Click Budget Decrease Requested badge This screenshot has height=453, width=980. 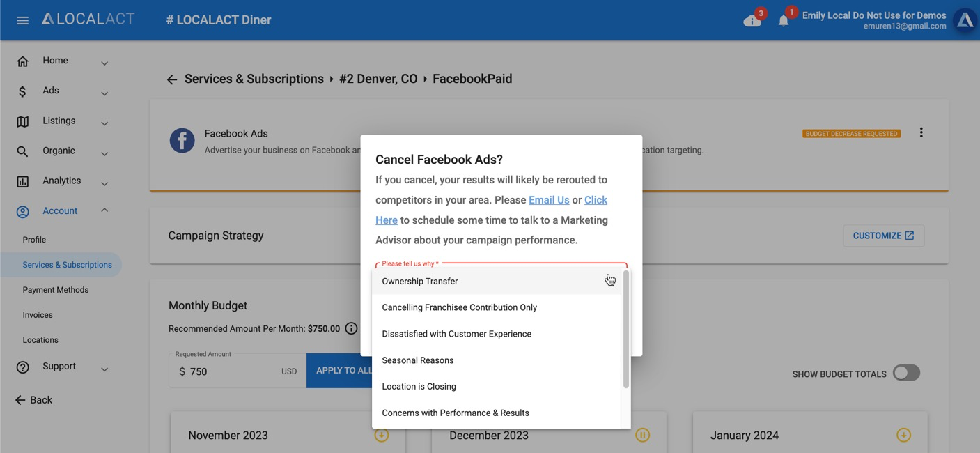coord(851,133)
